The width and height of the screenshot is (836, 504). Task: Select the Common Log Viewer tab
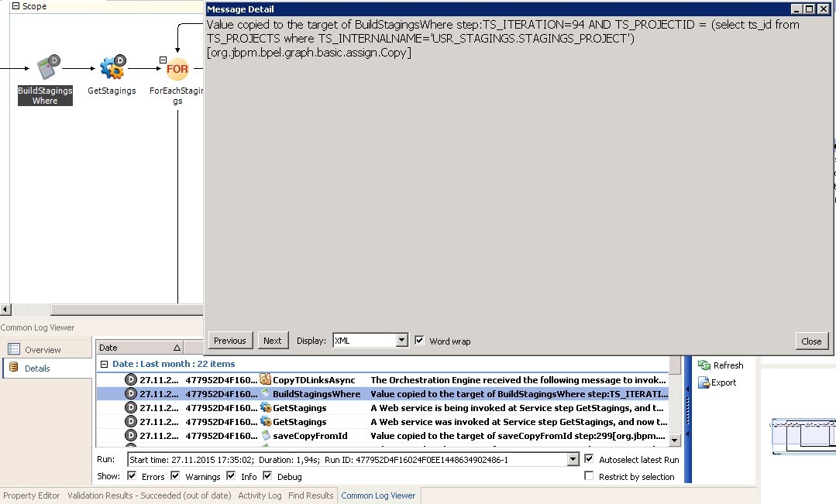[x=378, y=495]
